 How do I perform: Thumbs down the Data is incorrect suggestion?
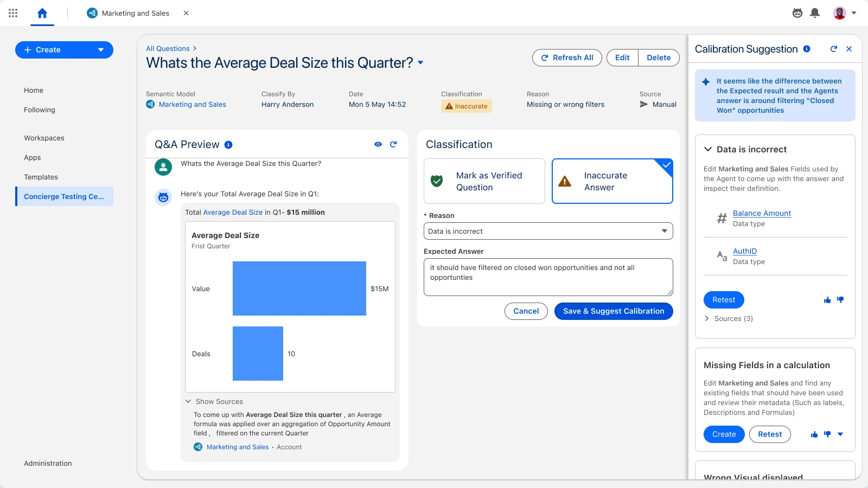(840, 300)
